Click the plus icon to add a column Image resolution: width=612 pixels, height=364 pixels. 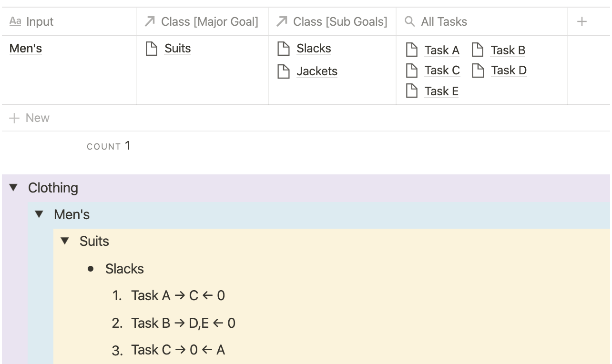[x=581, y=21]
